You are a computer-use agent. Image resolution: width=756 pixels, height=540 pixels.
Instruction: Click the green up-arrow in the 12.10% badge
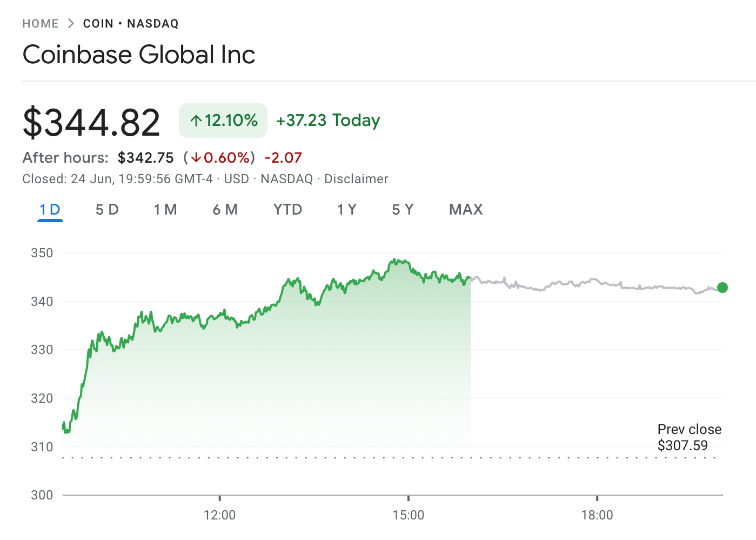[196, 121]
